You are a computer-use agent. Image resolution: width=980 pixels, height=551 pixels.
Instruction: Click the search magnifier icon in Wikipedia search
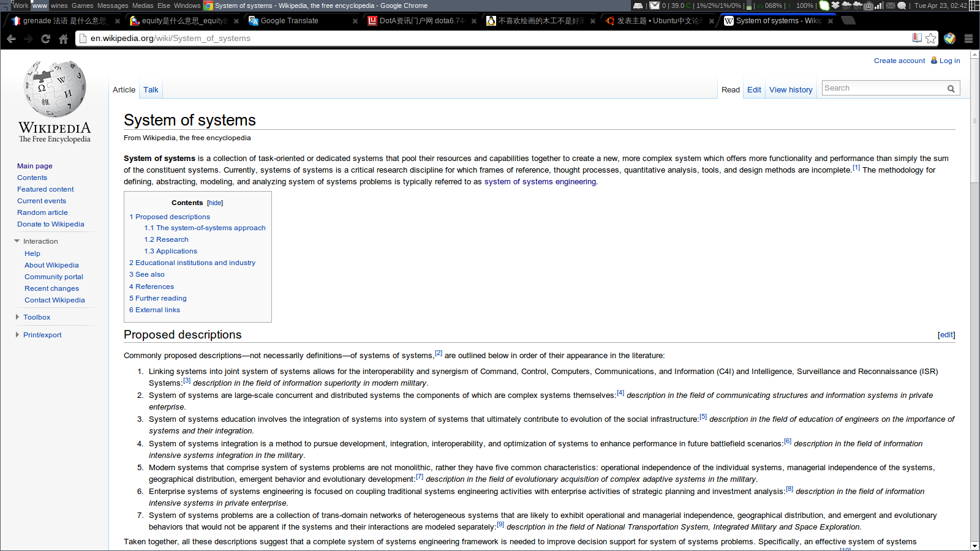click(x=951, y=89)
